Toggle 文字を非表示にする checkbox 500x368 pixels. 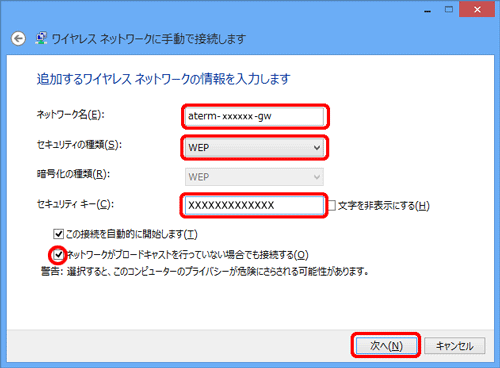tap(332, 205)
